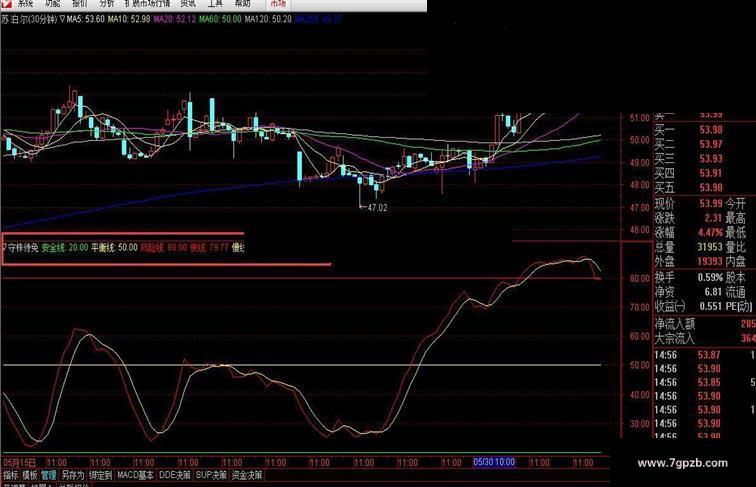Select the 指标 tab at bottom

[11, 475]
